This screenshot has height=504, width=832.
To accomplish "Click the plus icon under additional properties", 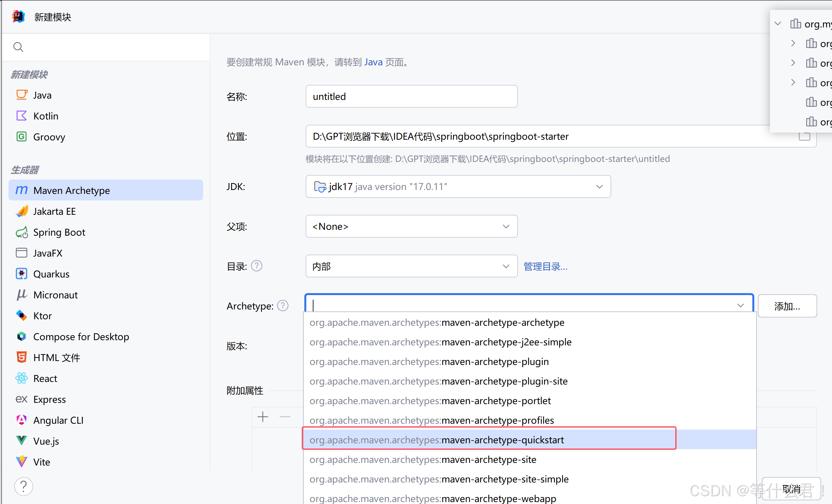I will point(263,417).
